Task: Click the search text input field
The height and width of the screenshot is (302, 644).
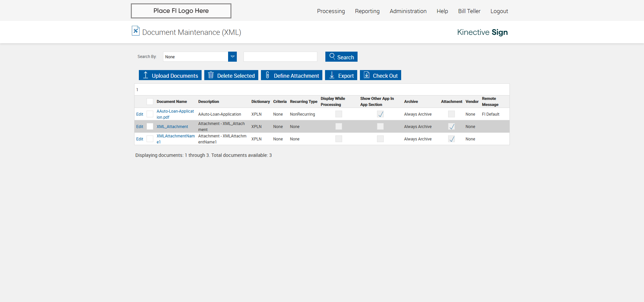Action: coord(280,57)
